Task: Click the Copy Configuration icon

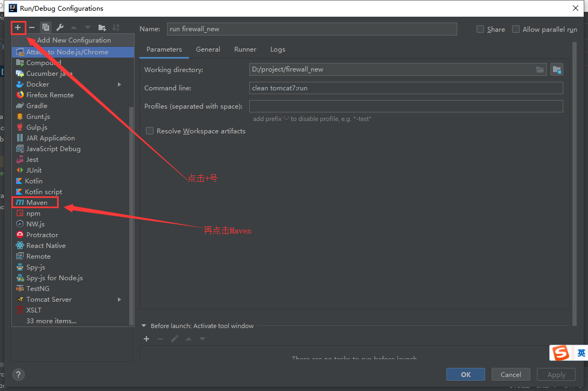Action: (x=46, y=27)
